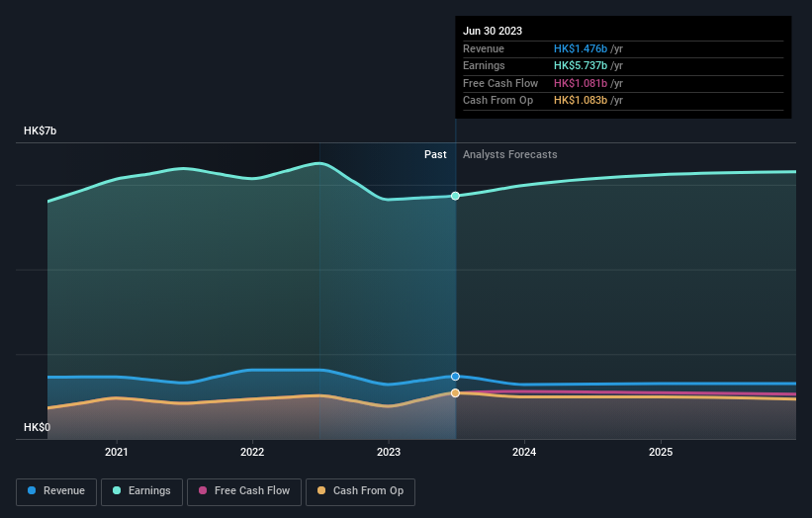Click the HK$1.081b free cash flow value

[581, 83]
